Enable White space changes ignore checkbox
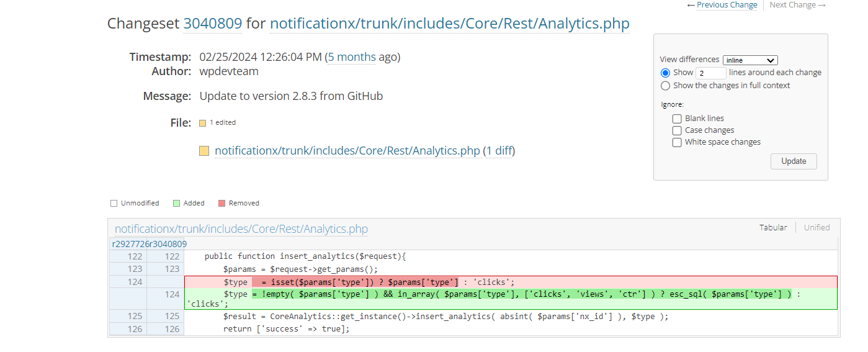This screenshot has width=868, height=352. pyautogui.click(x=677, y=142)
